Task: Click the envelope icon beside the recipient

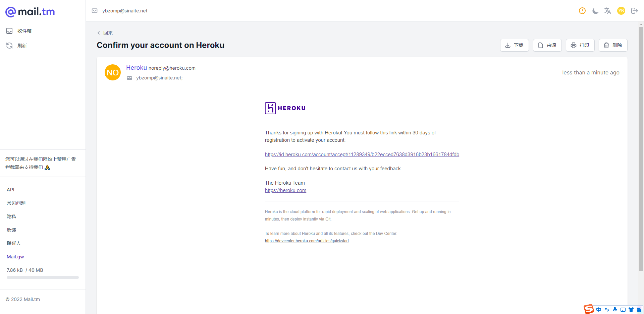Action: tap(129, 78)
